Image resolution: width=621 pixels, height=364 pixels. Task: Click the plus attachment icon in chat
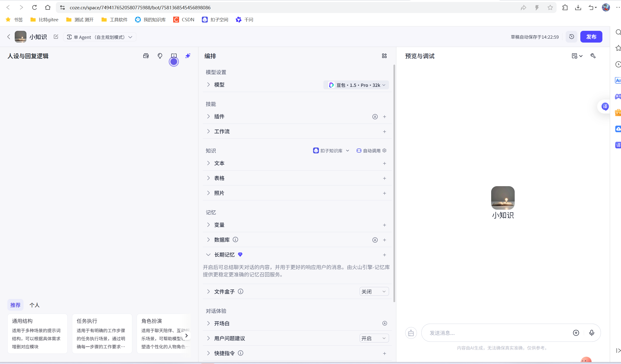coord(576,333)
